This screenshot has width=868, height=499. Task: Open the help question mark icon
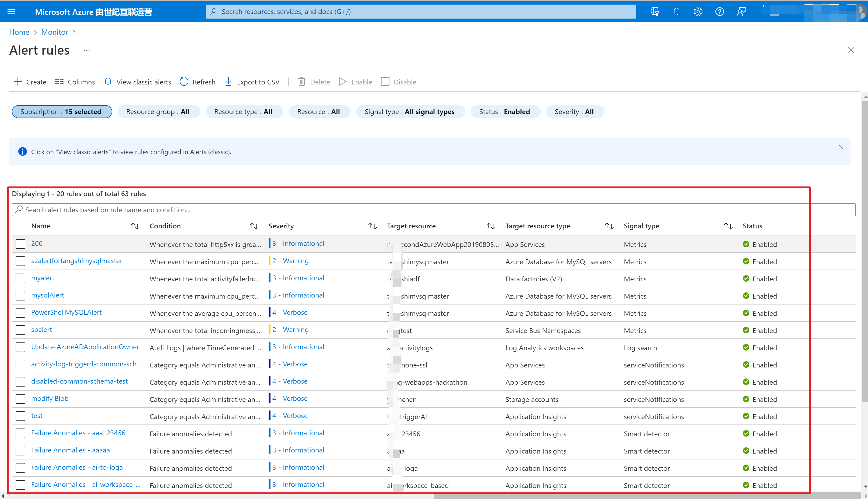coord(719,12)
